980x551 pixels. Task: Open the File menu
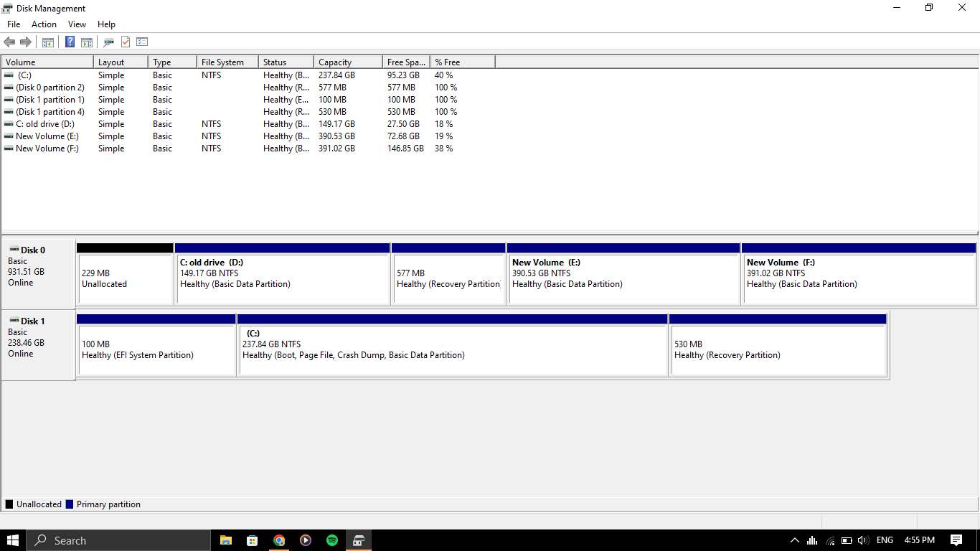[x=14, y=24]
